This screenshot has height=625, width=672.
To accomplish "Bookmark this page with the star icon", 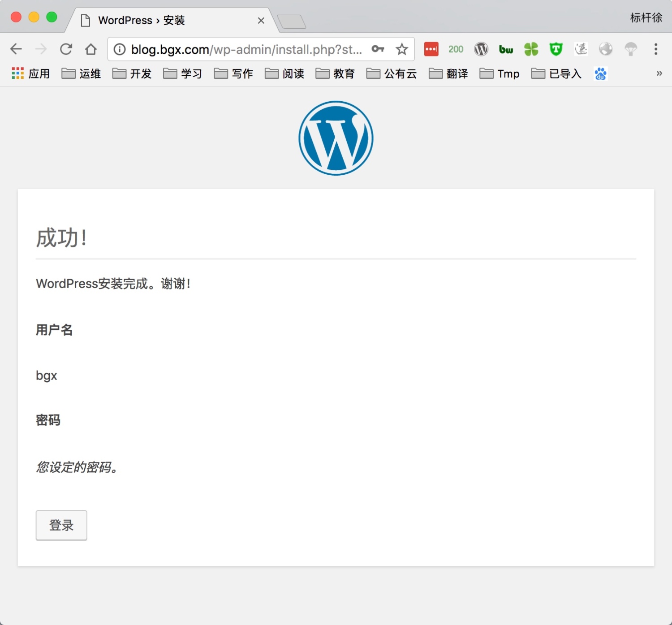I will point(402,49).
